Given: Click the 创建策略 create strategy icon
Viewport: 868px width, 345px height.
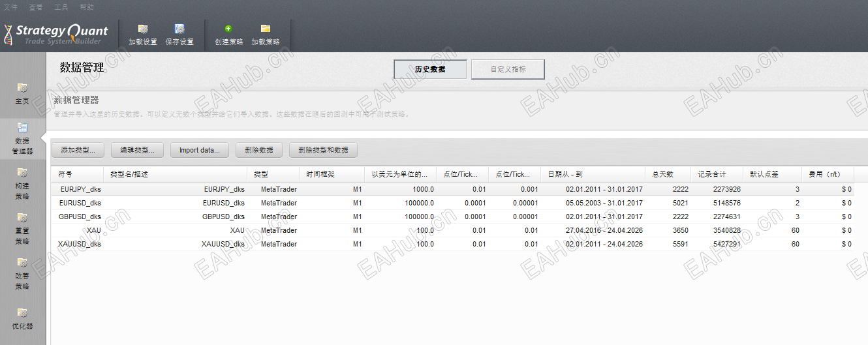Looking at the screenshot, I should [228, 29].
